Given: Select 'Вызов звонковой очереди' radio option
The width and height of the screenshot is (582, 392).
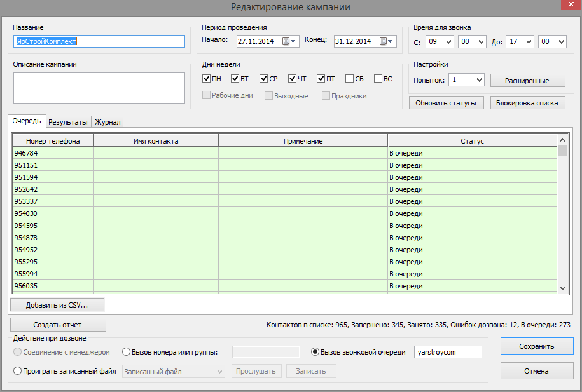Looking at the screenshot, I should 315,352.
